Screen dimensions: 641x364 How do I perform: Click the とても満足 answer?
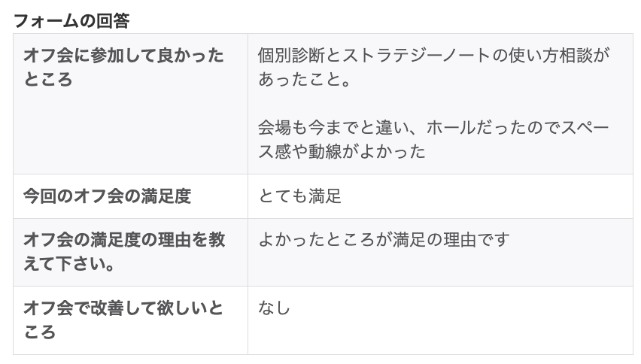coord(299,196)
